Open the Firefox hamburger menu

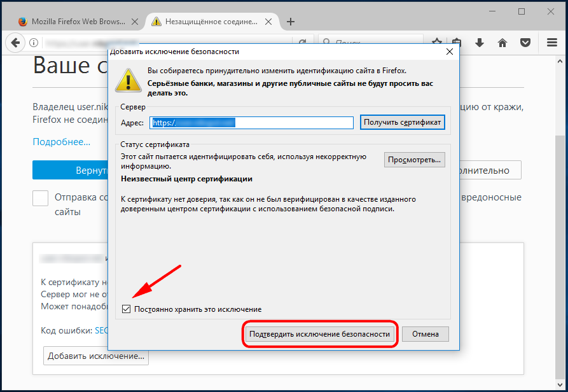click(x=552, y=43)
